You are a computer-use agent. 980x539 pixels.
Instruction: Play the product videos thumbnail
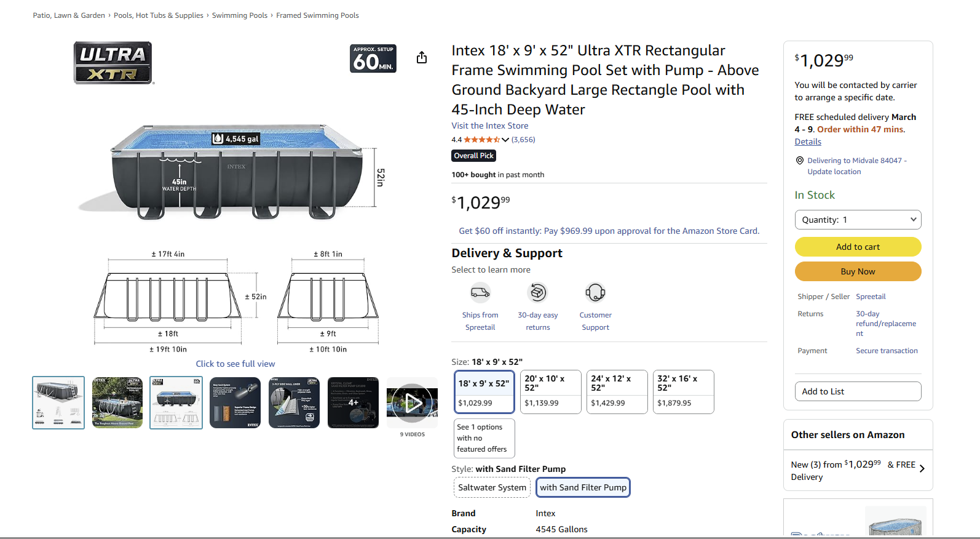pos(412,403)
